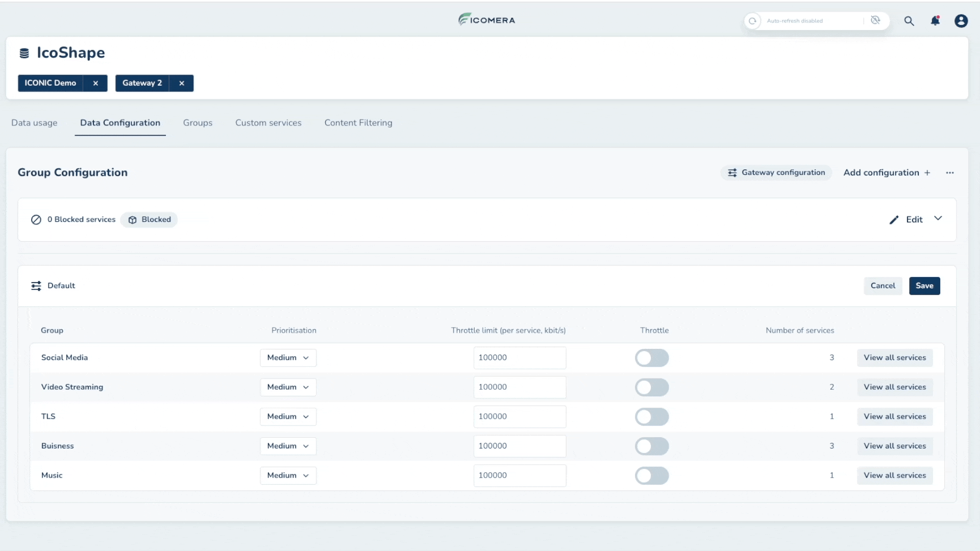The image size is (980, 551).
Task: Click the notifications bell icon
Action: [935, 20]
